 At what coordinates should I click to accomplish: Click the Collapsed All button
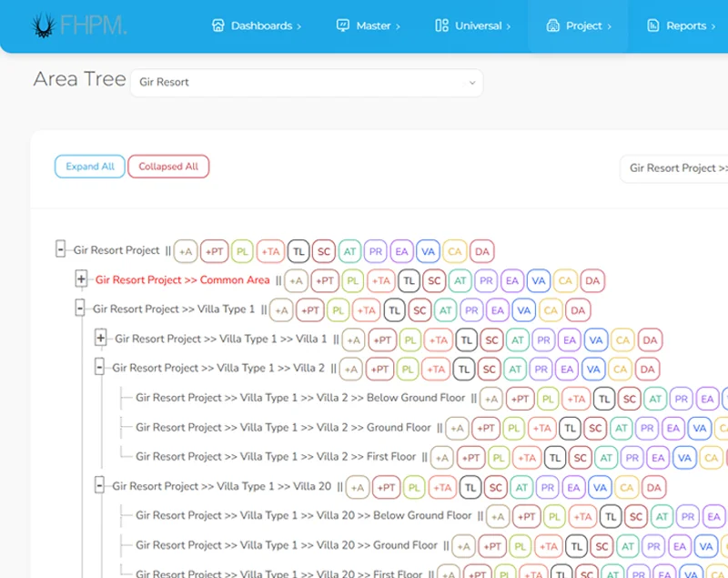168,167
